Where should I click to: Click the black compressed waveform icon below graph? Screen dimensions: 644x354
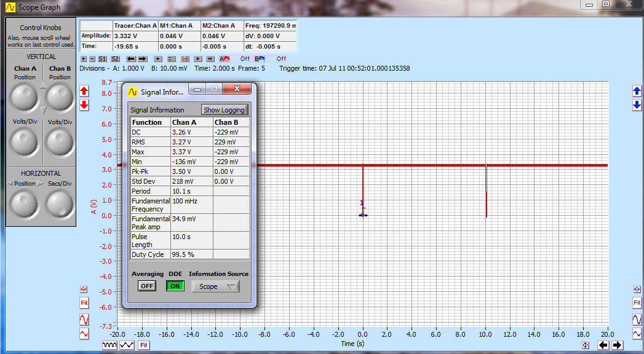pos(109,345)
